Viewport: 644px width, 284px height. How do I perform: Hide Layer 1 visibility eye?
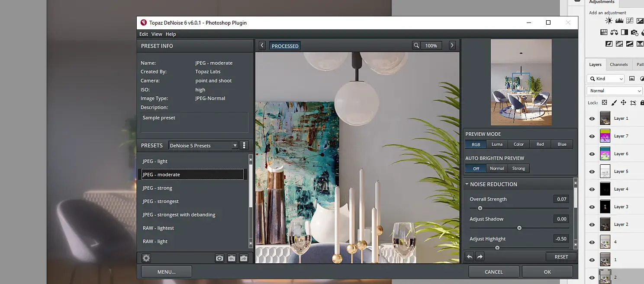[592, 118]
